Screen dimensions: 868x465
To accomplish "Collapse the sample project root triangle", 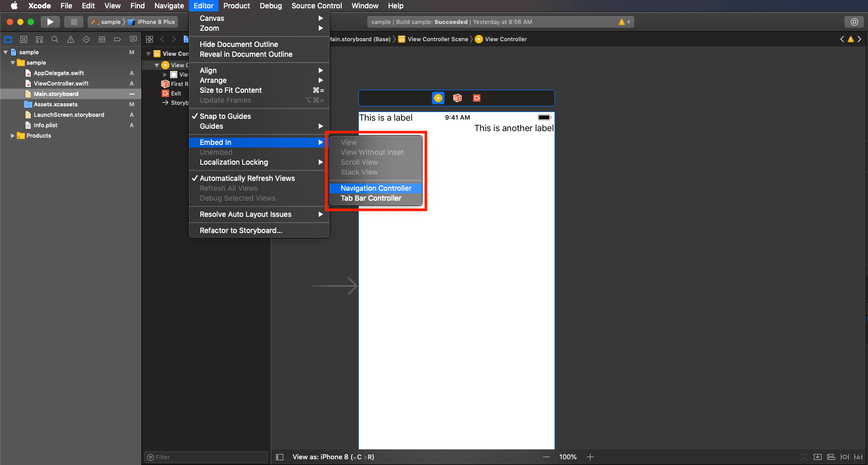I will click(5, 52).
